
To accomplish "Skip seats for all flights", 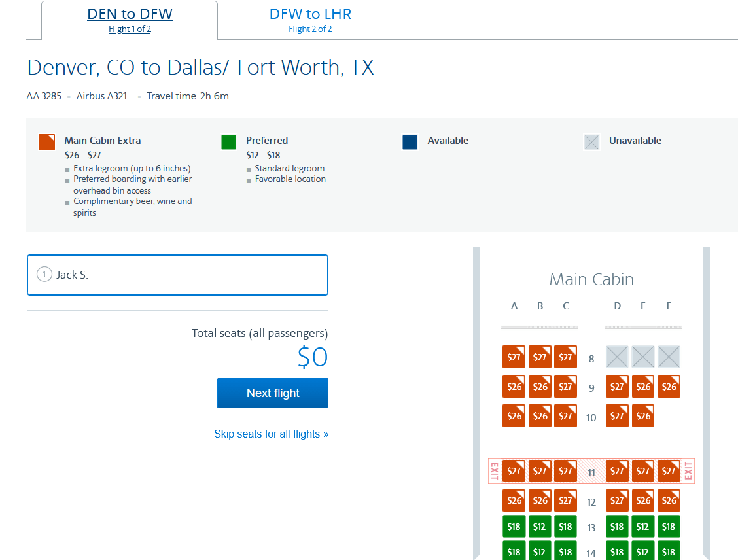I will coord(271,434).
